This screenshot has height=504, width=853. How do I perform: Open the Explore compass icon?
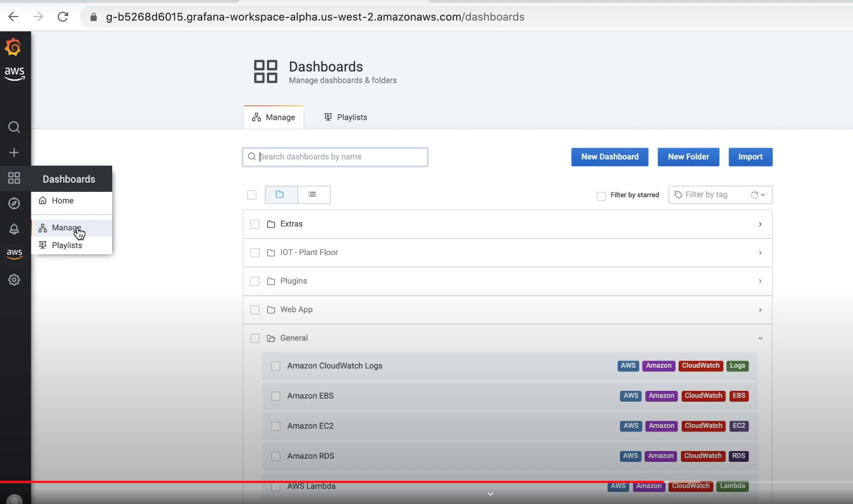point(14,204)
